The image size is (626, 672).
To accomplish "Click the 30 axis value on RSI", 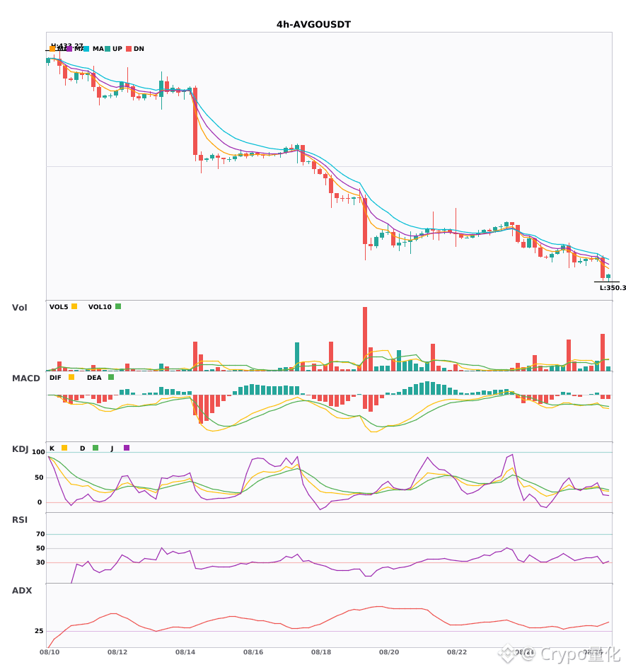I will [40, 562].
